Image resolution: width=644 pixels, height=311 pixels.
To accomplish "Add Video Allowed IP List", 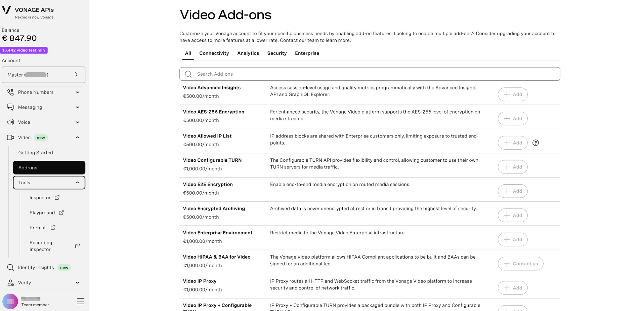I will [512, 143].
